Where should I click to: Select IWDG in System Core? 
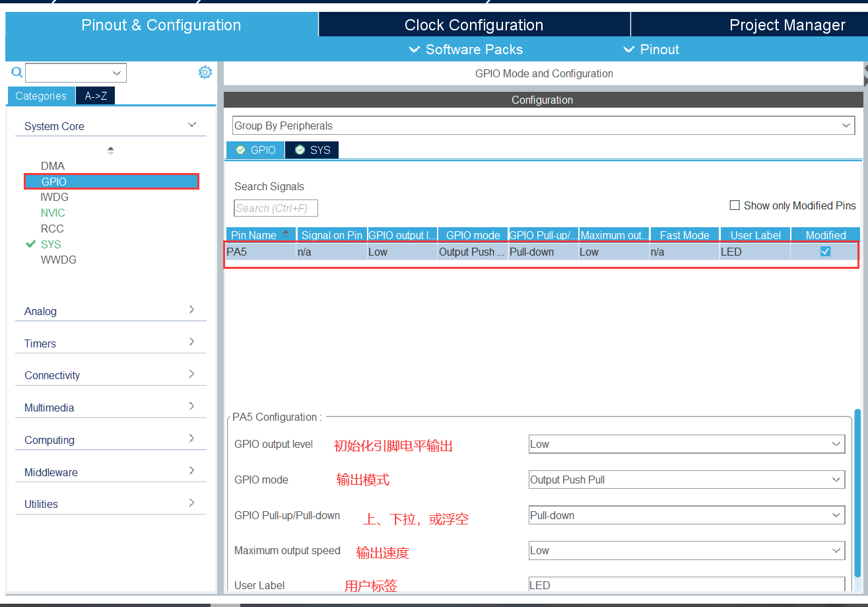55,197
